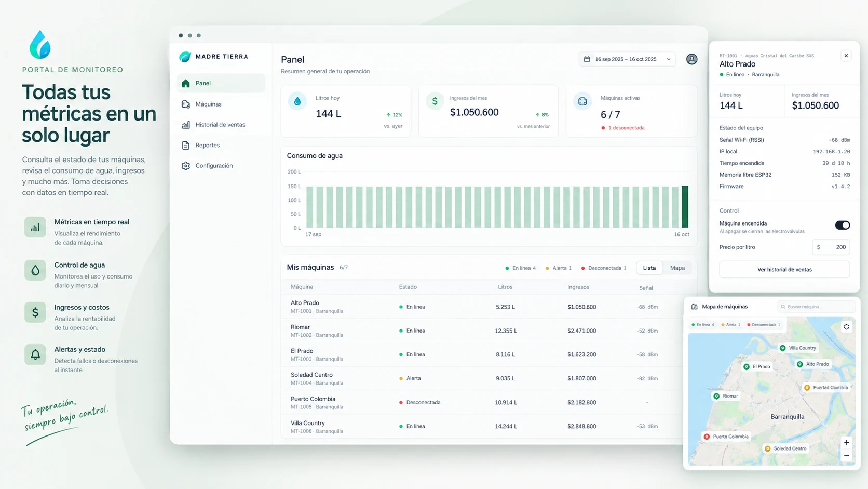Screen dimensions: 868x489
Task: Click the calendar icon in date range
Action: coord(587,59)
